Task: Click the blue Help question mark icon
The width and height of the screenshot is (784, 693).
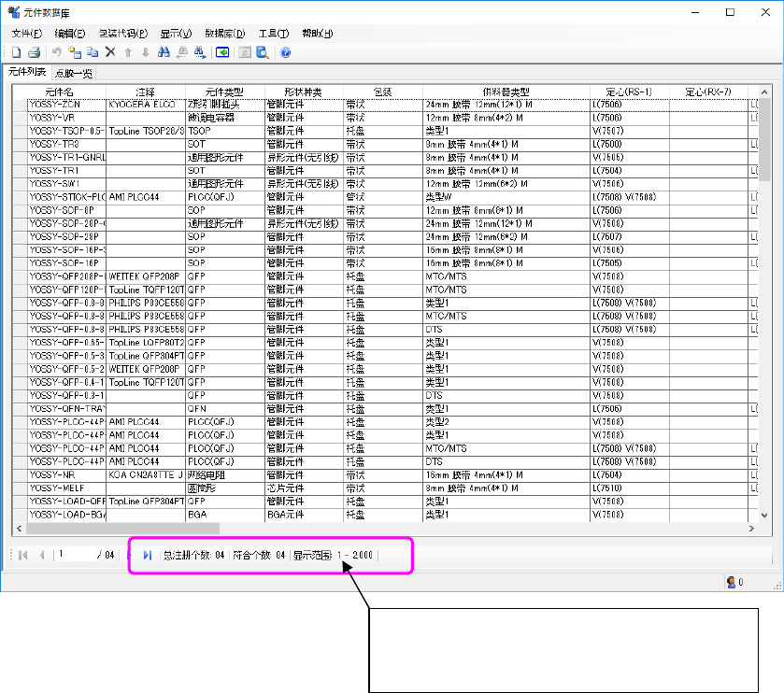Action: click(285, 53)
